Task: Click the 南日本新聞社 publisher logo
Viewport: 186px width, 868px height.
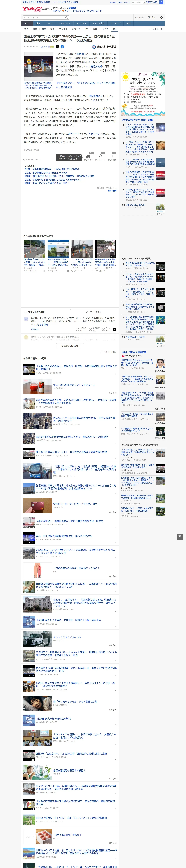Action: 104,47
